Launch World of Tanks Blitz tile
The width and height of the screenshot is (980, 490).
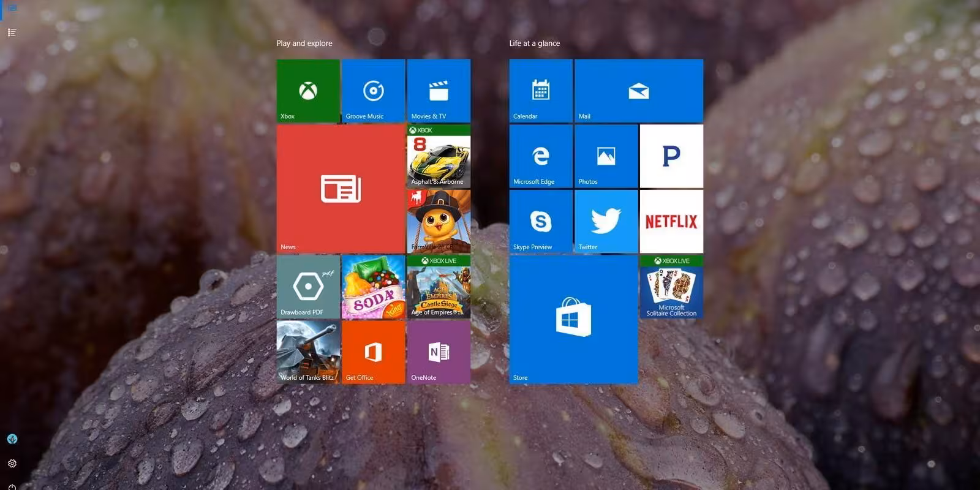click(308, 352)
